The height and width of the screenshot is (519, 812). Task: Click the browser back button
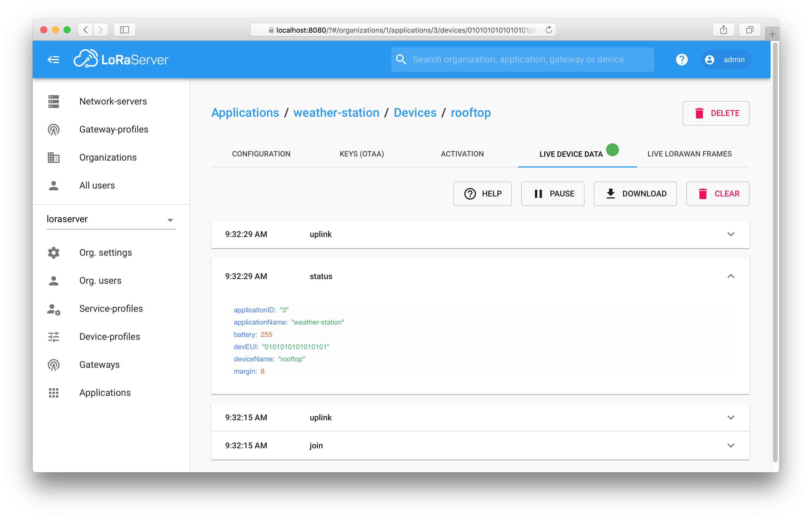tap(86, 30)
